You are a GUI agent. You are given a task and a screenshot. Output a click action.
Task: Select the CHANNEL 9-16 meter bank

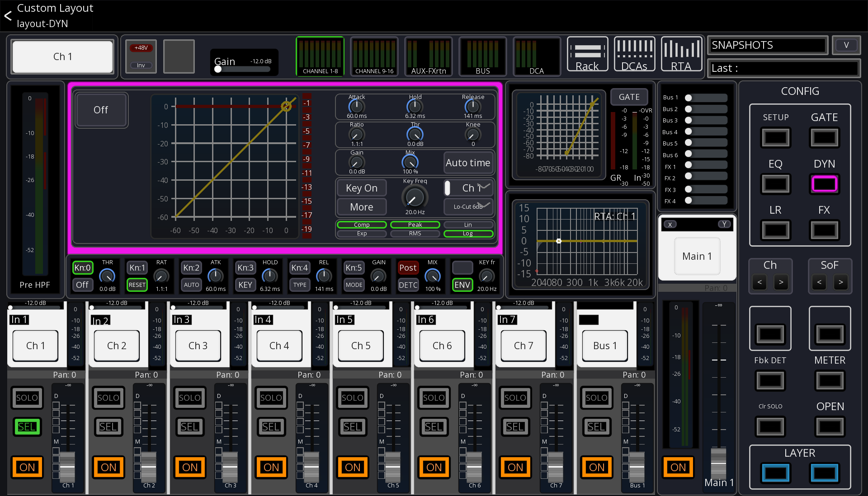[374, 56]
